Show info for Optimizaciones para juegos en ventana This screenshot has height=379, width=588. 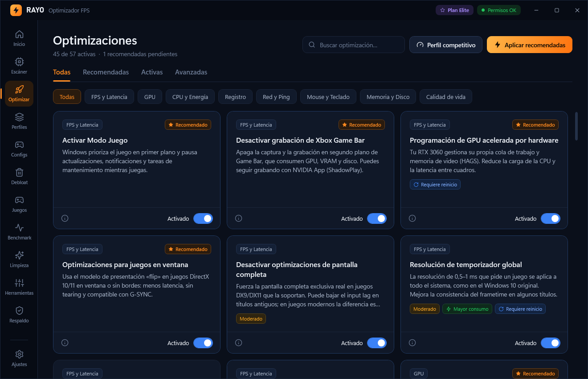65,343
